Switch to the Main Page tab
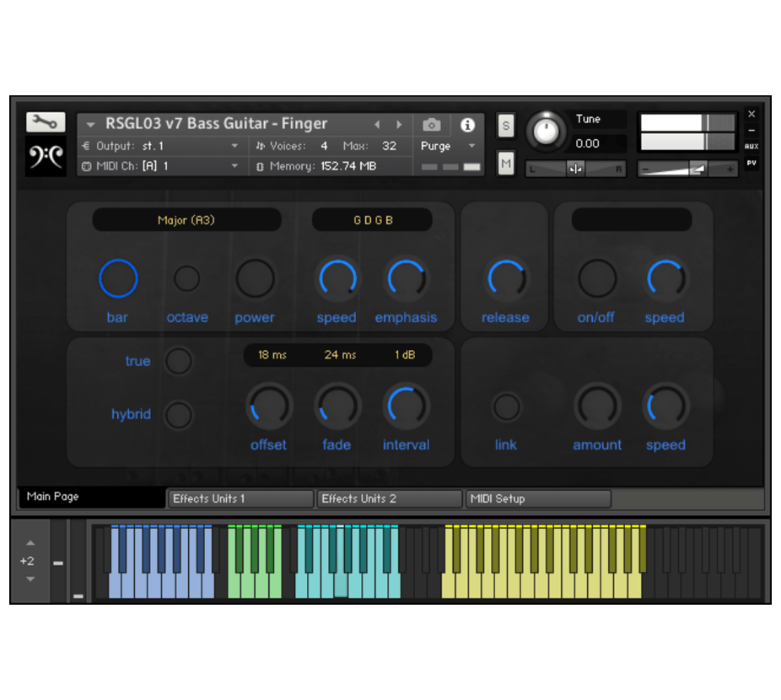The width and height of the screenshot is (781, 700). [x=92, y=497]
